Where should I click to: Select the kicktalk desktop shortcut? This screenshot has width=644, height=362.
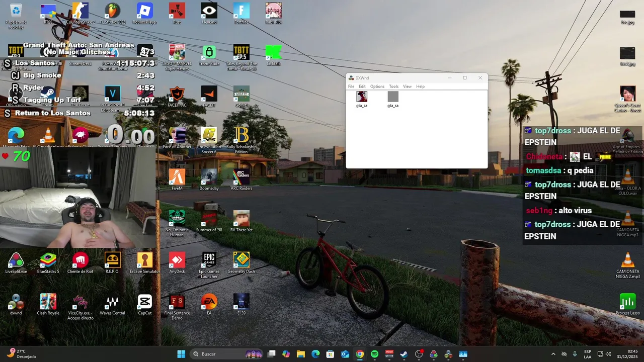(274, 55)
